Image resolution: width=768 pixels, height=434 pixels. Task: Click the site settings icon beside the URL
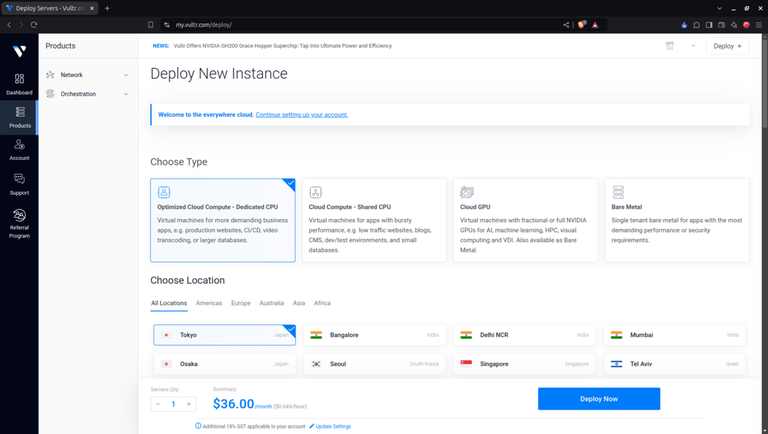pos(167,24)
